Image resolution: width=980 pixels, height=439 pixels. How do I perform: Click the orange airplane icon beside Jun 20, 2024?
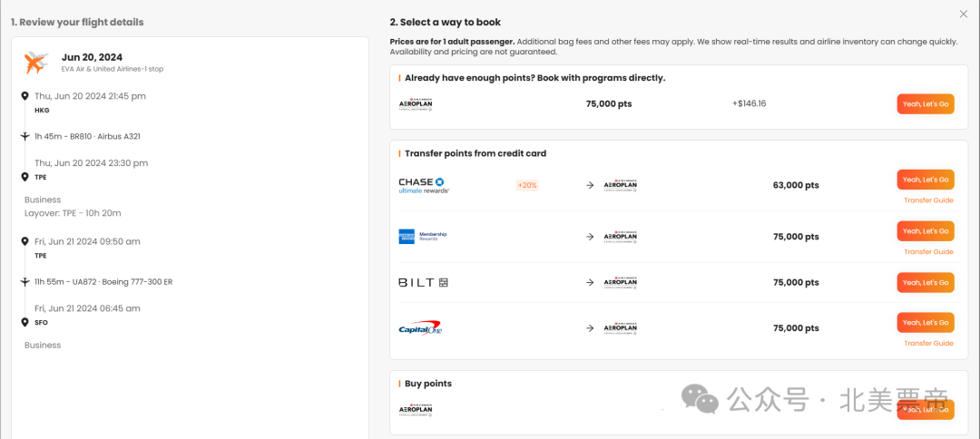click(36, 63)
